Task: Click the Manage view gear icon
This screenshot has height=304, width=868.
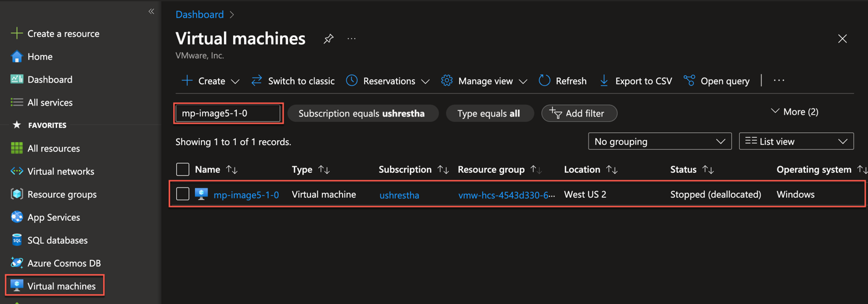Action: 447,81
